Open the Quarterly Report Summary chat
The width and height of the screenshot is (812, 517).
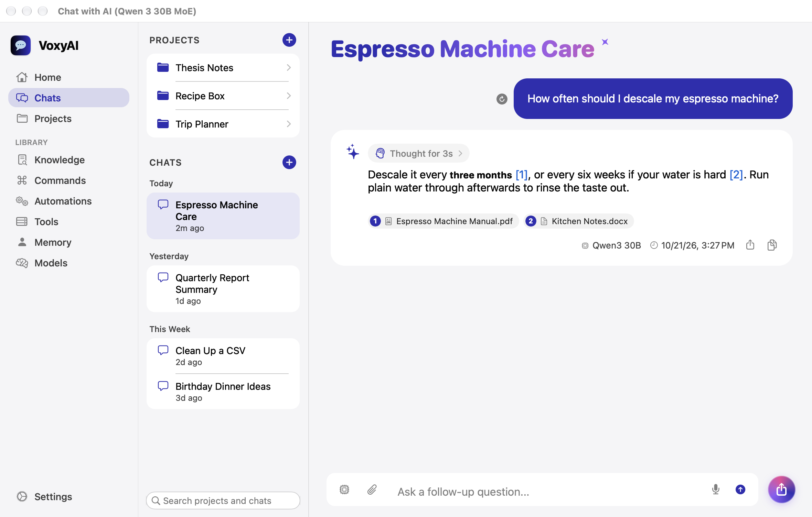pyautogui.click(x=223, y=289)
